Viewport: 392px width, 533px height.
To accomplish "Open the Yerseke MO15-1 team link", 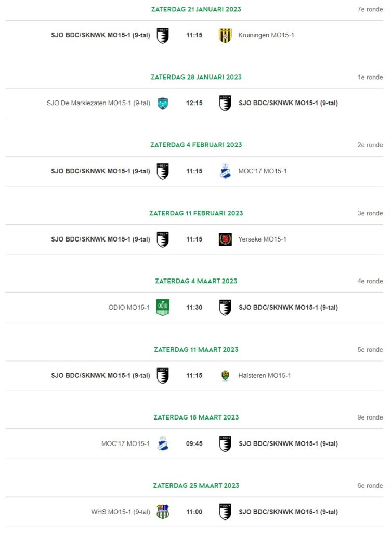I will (263, 239).
